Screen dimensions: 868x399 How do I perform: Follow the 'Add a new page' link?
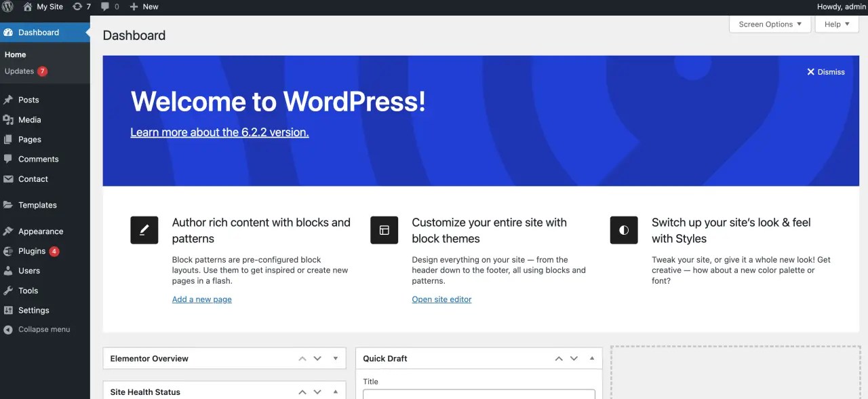[x=202, y=299]
